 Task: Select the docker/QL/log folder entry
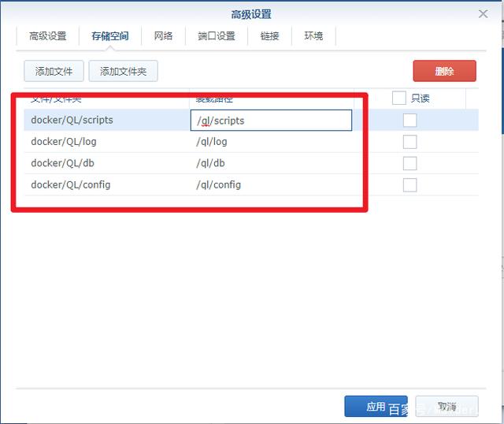(x=64, y=142)
